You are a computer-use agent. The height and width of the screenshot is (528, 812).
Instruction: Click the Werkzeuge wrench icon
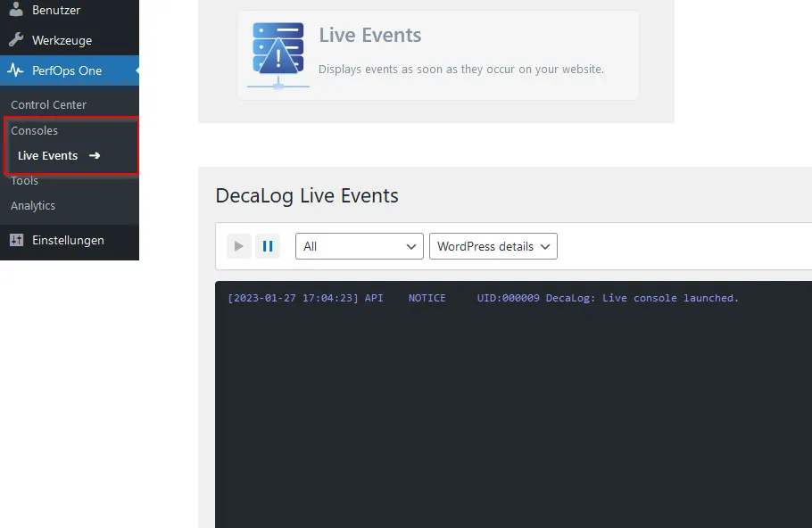(x=16, y=40)
